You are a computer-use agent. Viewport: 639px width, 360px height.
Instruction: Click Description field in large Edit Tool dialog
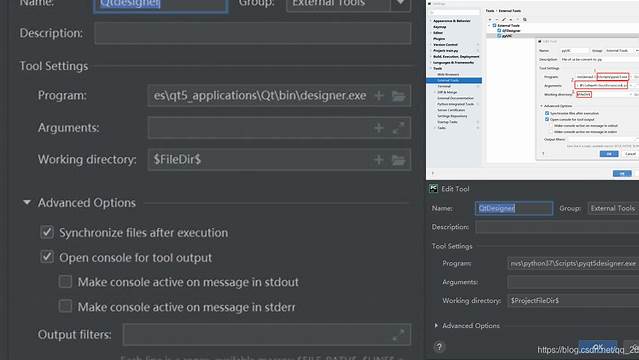click(253, 33)
